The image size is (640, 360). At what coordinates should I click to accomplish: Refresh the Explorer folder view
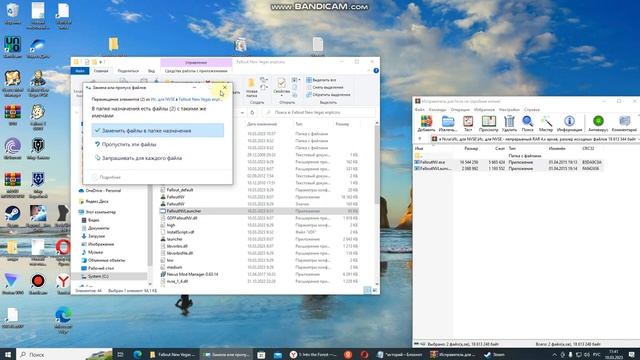[252, 112]
